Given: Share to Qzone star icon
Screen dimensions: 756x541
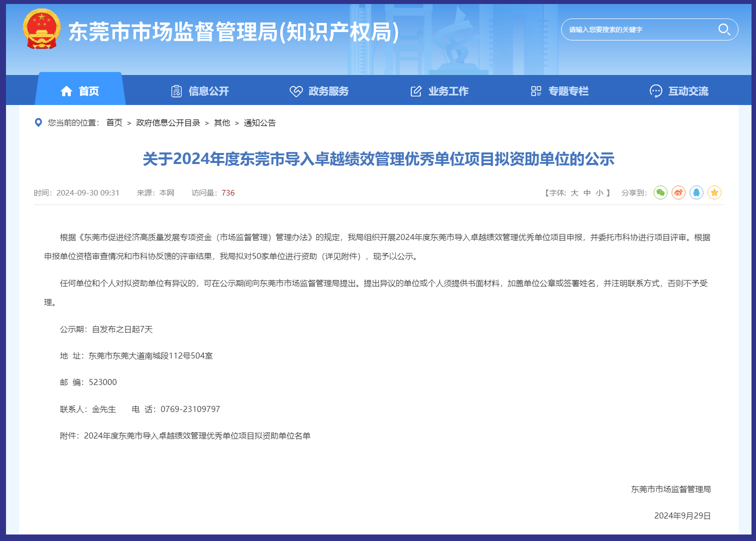Looking at the screenshot, I should [715, 192].
